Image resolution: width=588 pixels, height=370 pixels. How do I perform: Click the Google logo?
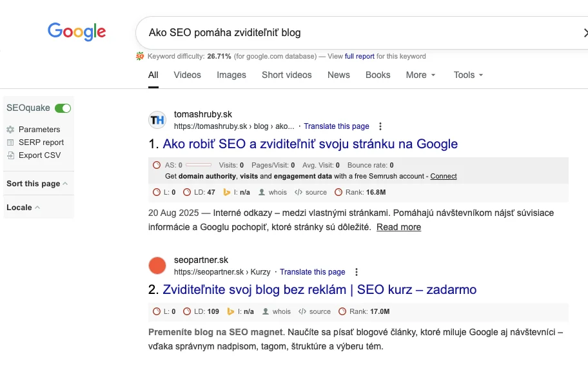point(77,31)
